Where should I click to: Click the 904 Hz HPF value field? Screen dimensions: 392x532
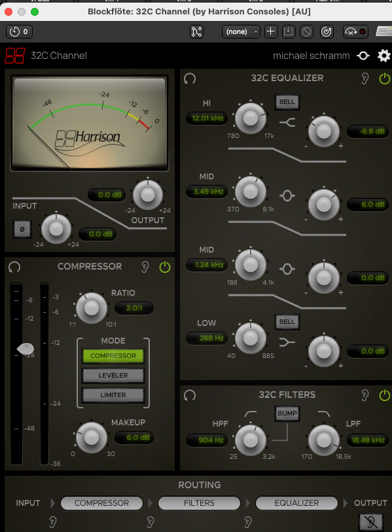[x=207, y=440]
